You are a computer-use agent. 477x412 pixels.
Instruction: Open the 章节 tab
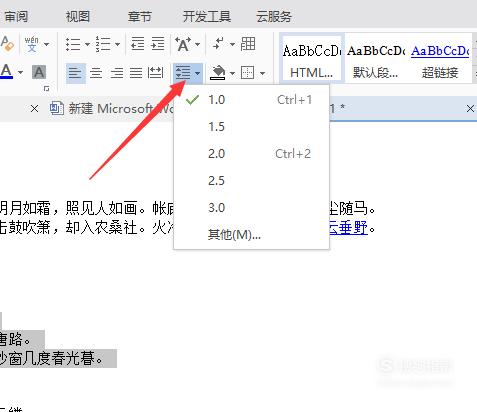click(x=140, y=16)
